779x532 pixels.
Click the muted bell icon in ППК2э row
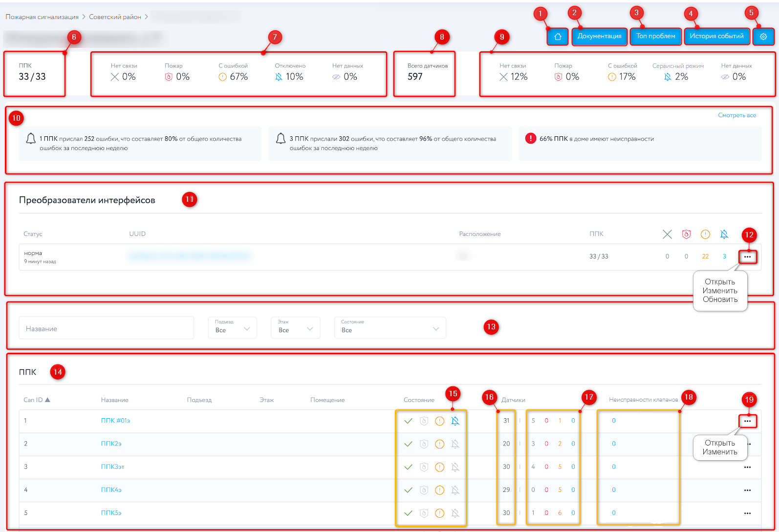[x=455, y=444]
